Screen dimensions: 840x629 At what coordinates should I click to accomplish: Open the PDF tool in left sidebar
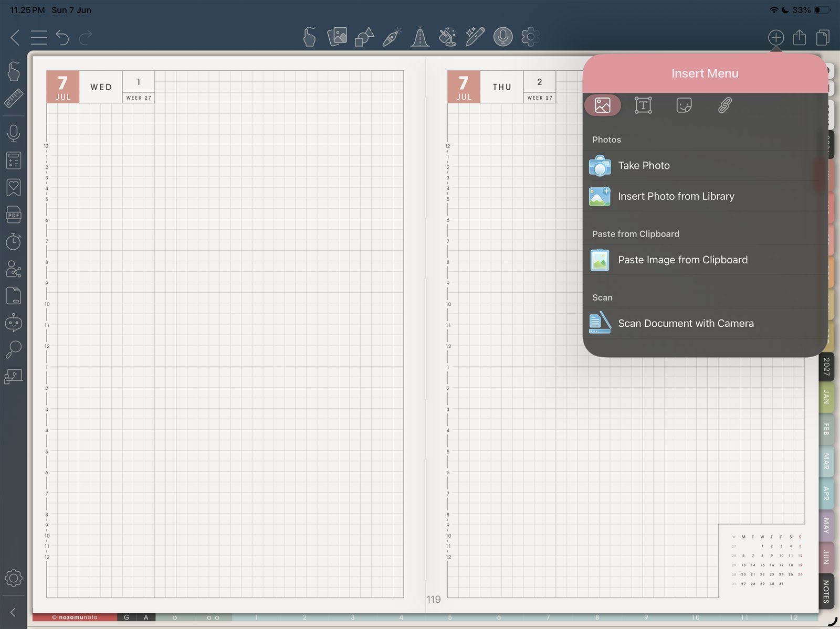pos(14,215)
